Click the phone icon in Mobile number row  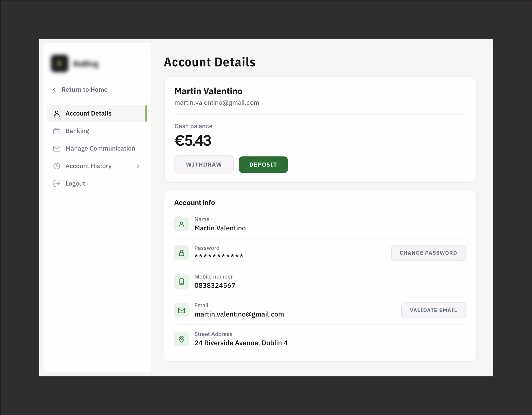181,282
